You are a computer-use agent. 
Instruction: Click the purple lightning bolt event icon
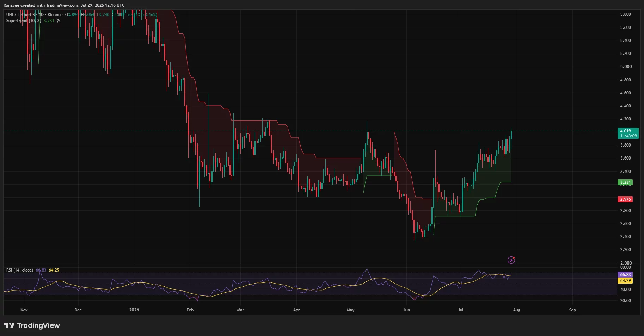pos(511,260)
